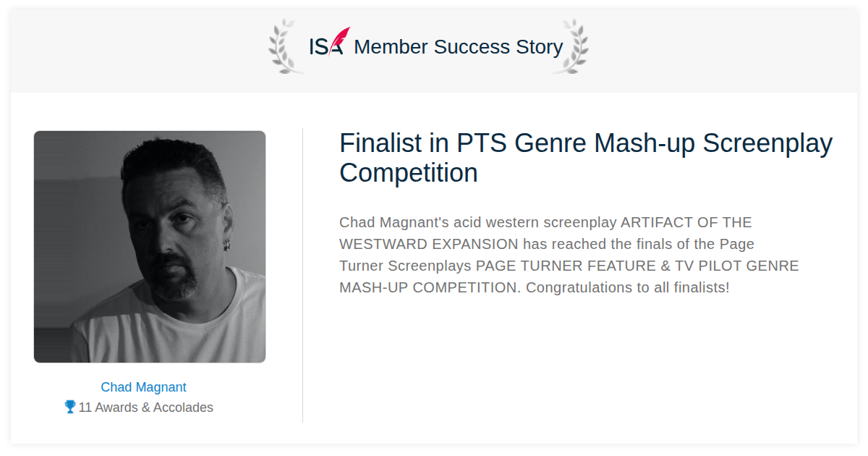Click the ISA letters in the logo

click(x=325, y=47)
